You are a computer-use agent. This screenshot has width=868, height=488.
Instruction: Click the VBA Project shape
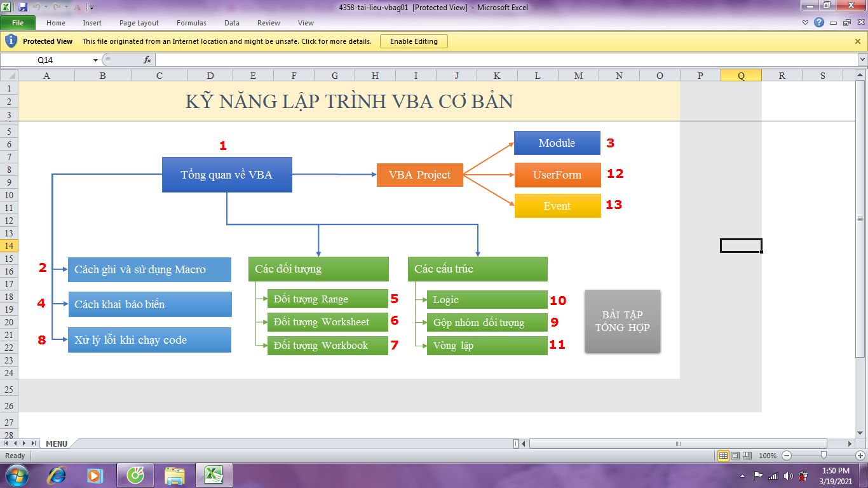point(420,175)
